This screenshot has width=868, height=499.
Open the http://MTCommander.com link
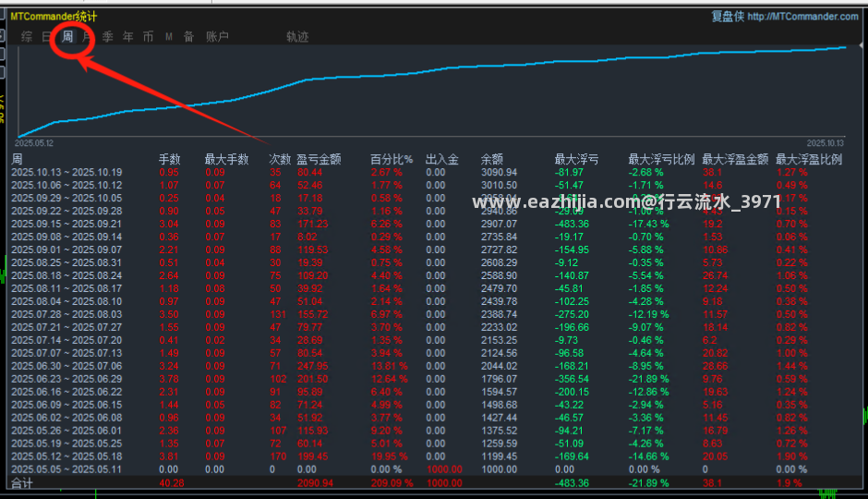802,17
